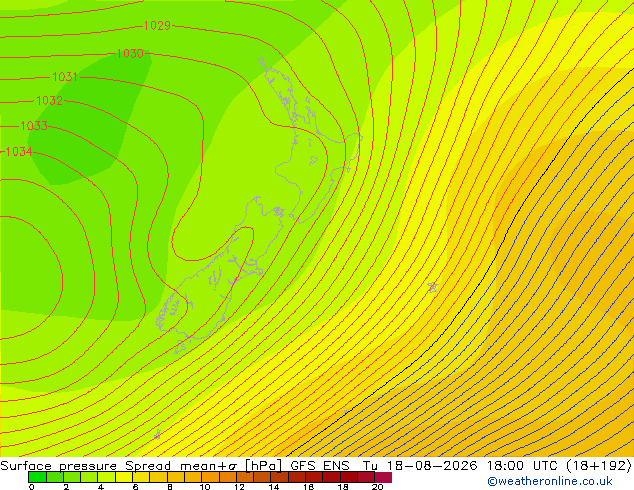
Task: Select the bright green legend swatch above 0
Action: pos(37,477)
